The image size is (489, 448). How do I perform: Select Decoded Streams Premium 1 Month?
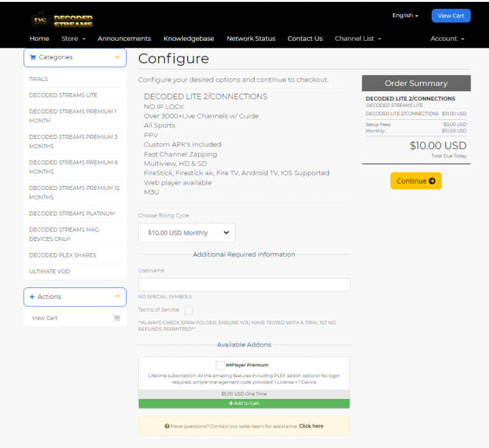[x=75, y=116]
